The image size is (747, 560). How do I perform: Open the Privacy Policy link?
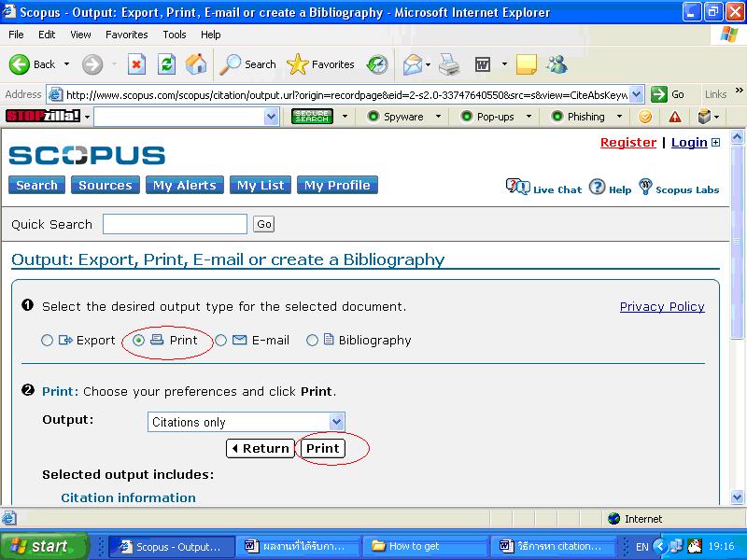(662, 307)
